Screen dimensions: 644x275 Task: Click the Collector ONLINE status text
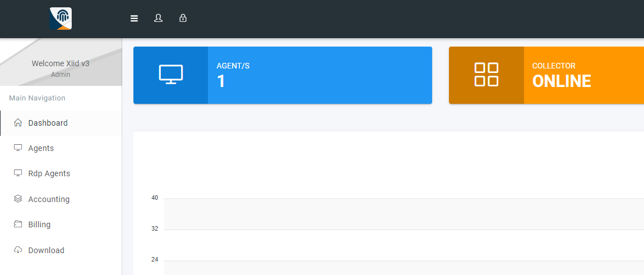[561, 81]
